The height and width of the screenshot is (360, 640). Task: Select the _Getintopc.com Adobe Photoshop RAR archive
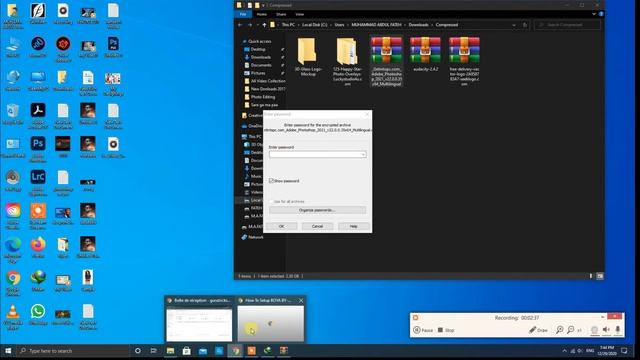pos(386,61)
